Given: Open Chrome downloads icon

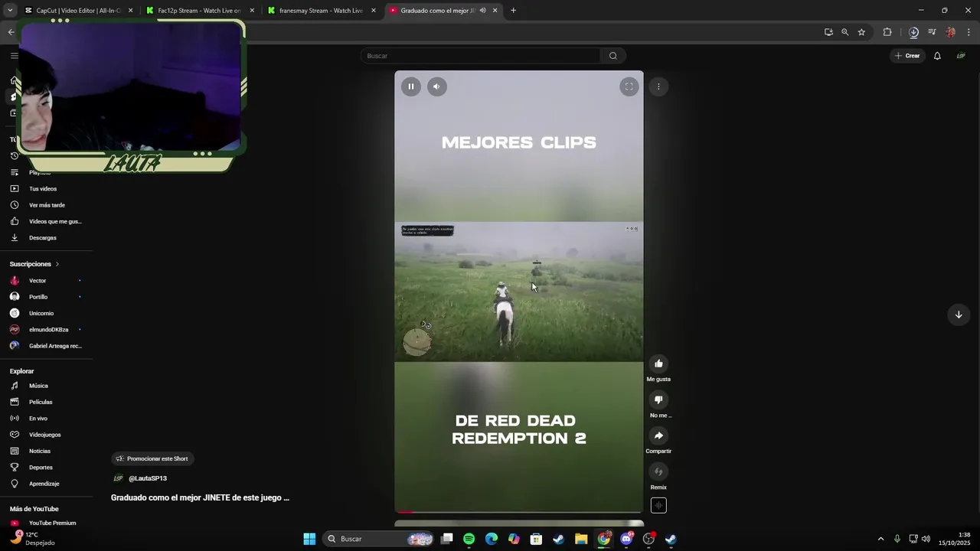Looking at the screenshot, I should tap(913, 32).
